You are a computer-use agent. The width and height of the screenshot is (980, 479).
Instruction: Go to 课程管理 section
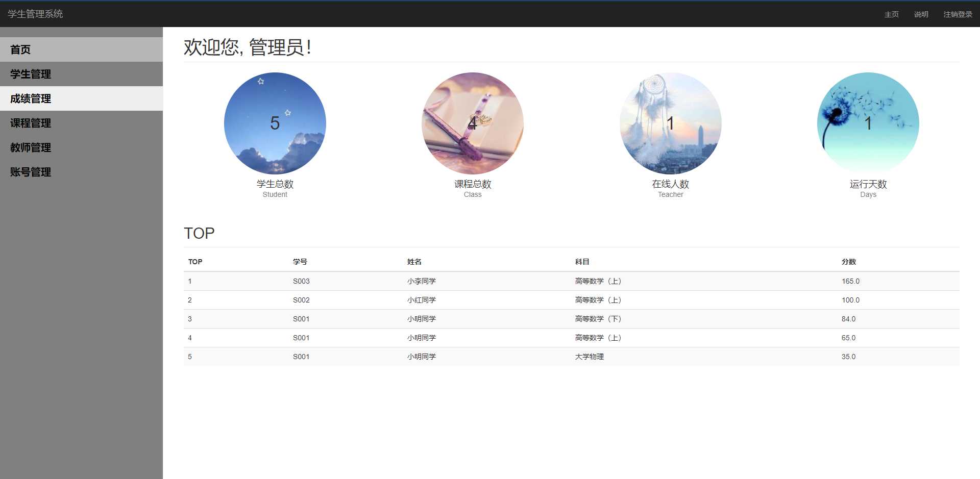click(x=81, y=123)
